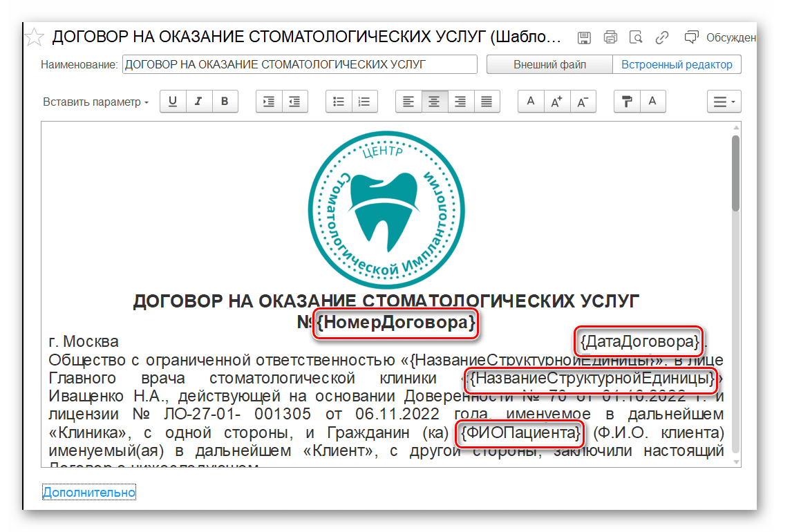Click into the Наименование input field
The width and height of the screenshot is (801, 532).
(299, 64)
